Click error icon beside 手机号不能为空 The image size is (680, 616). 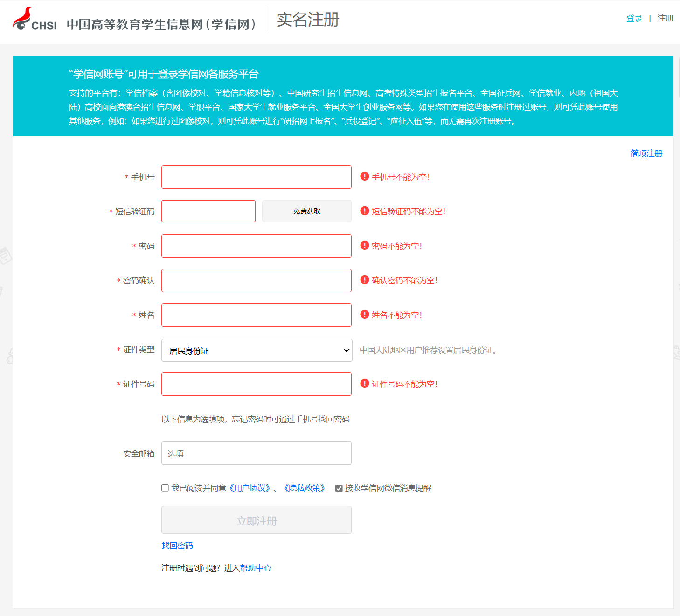pos(365,176)
